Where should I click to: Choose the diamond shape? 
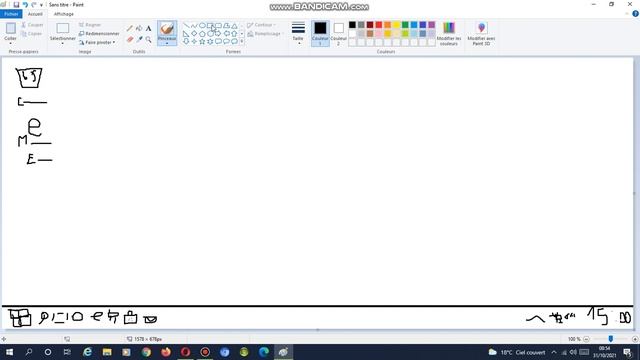tap(194, 33)
